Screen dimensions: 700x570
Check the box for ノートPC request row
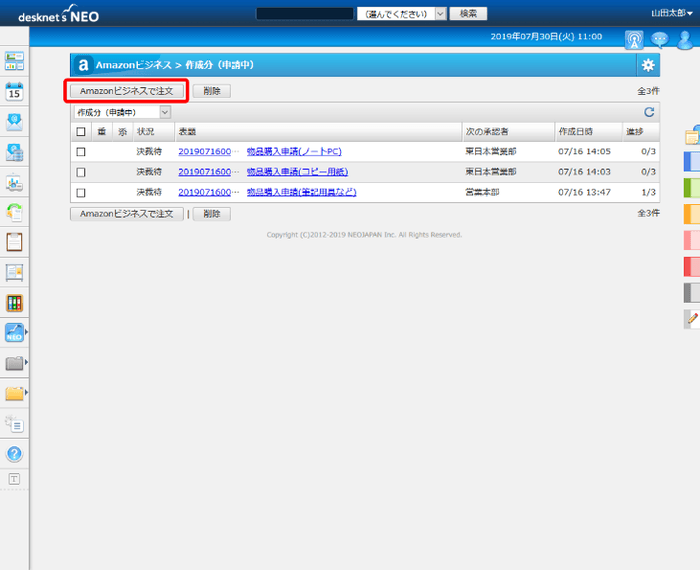[81, 152]
